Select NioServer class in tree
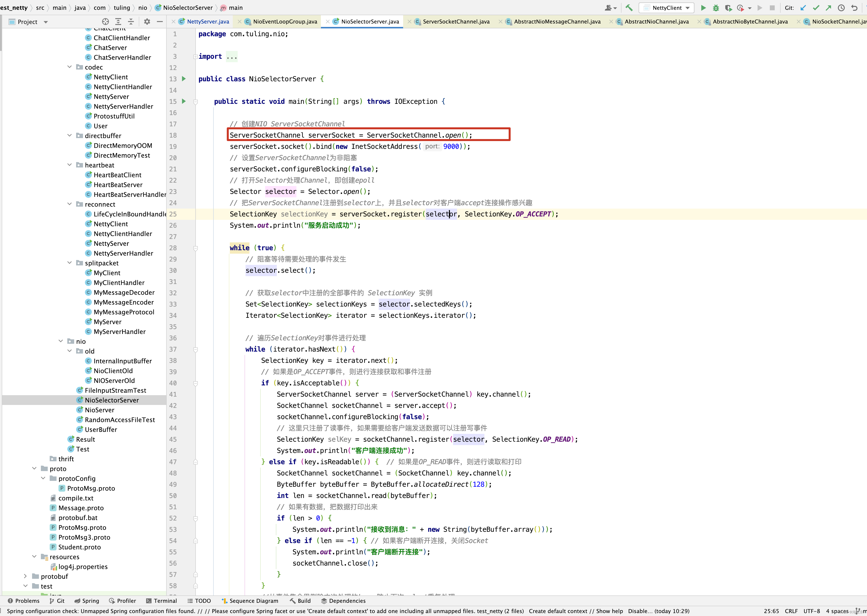 tap(99, 410)
